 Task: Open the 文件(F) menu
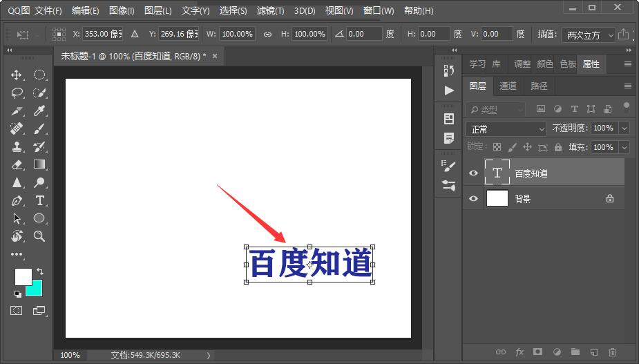(48, 10)
